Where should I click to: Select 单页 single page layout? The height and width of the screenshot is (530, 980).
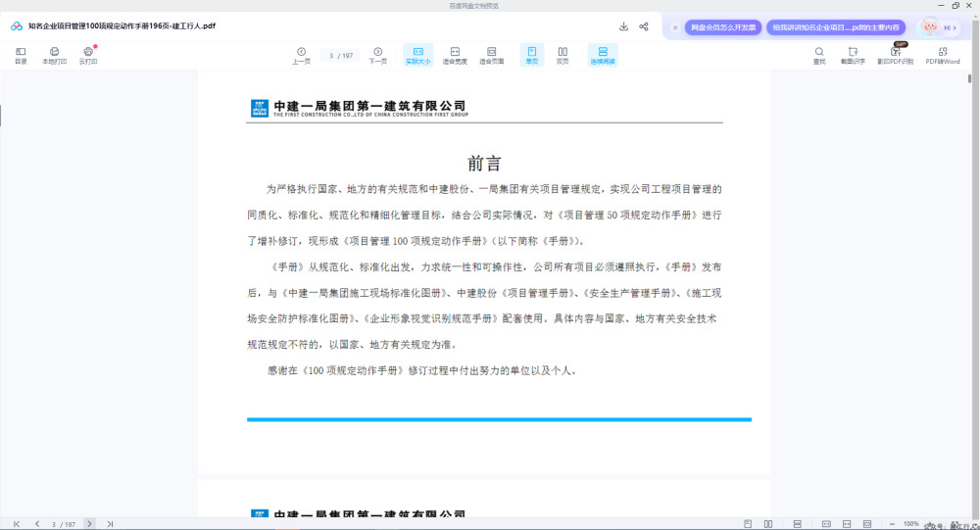click(532, 55)
